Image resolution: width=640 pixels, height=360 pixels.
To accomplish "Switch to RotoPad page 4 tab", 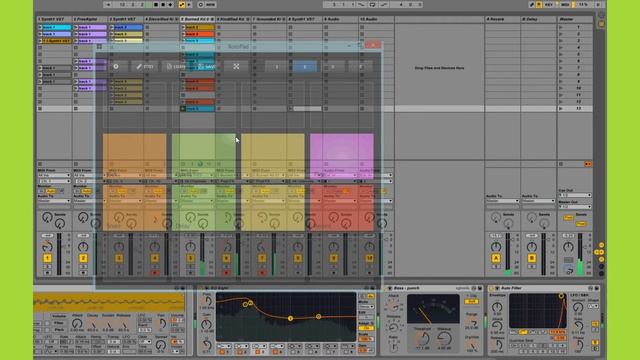I will [x=360, y=67].
